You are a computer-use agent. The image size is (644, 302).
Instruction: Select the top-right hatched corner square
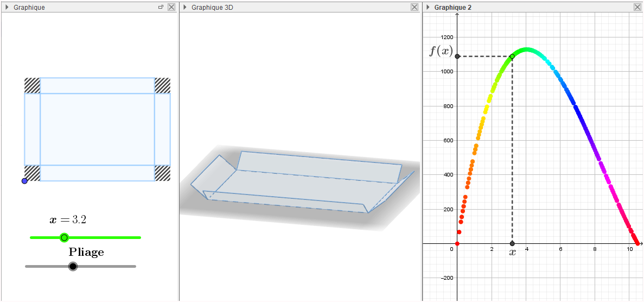click(163, 85)
